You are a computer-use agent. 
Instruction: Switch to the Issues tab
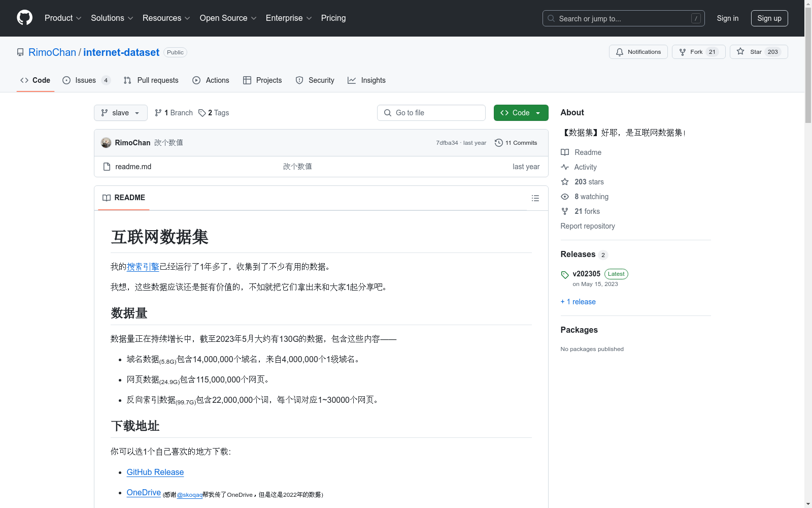[86, 80]
